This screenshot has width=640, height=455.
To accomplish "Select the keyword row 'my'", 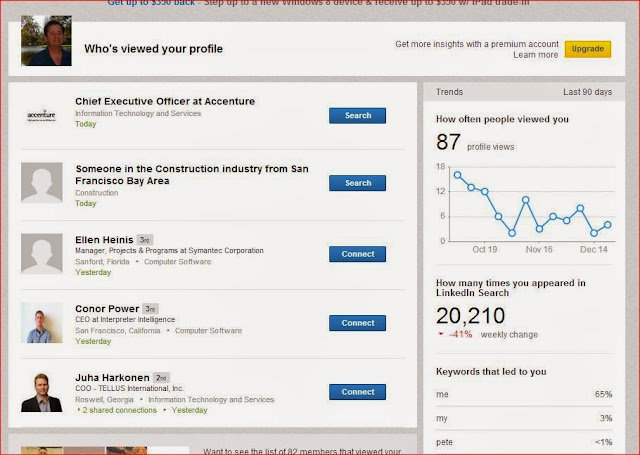I will [524, 418].
